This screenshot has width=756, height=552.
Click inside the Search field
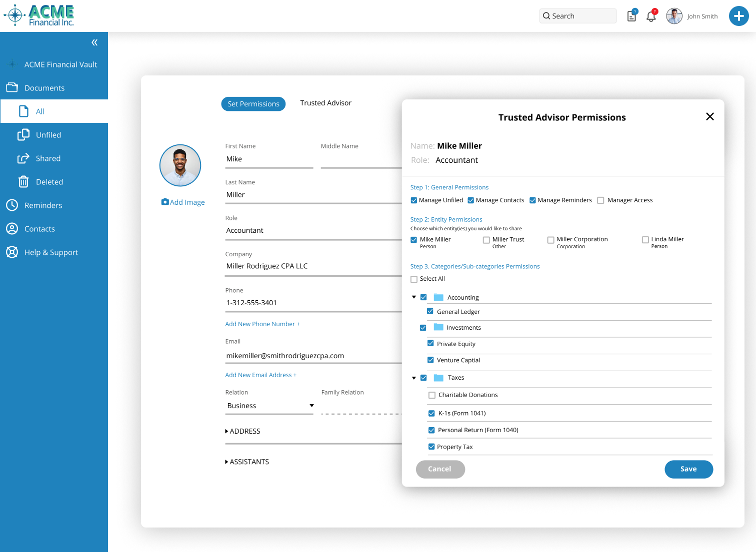(577, 15)
